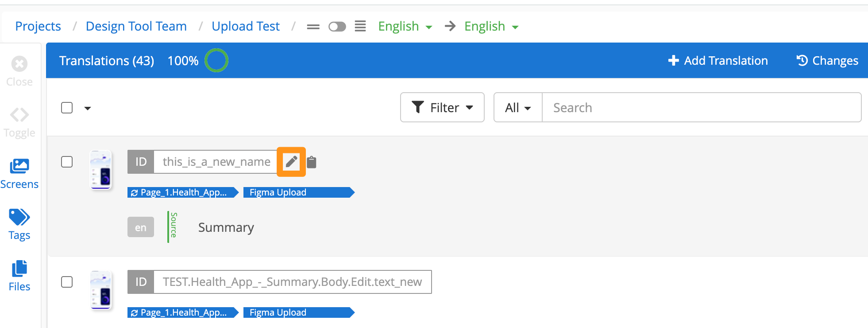The image size is (868, 328).
Task: Go to Design Tool Team breadcrumb link
Action: [136, 27]
